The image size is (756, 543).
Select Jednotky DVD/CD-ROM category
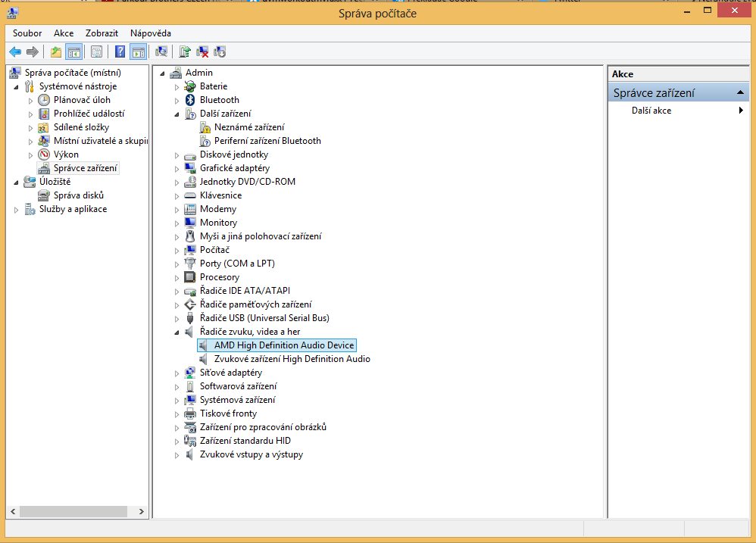[248, 182]
